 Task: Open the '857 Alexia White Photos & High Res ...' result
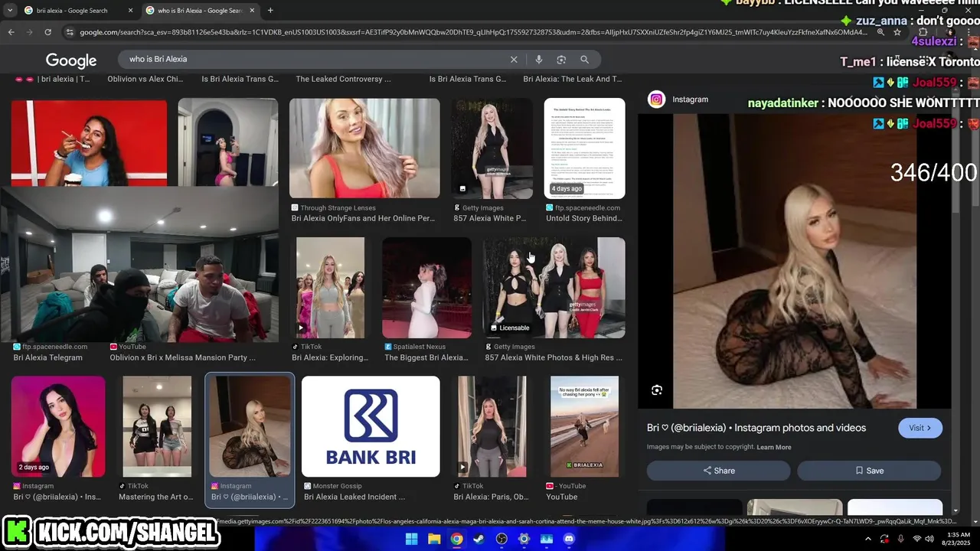click(x=554, y=357)
